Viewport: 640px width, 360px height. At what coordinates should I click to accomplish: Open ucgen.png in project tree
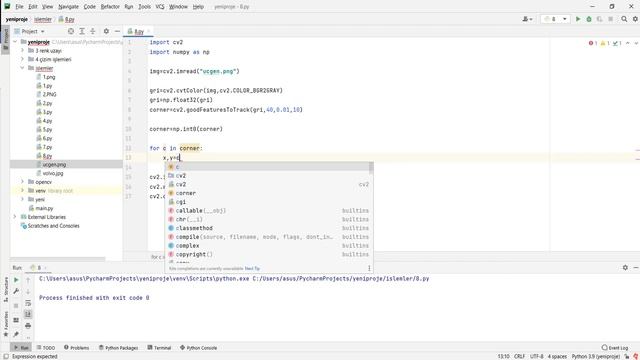54,164
